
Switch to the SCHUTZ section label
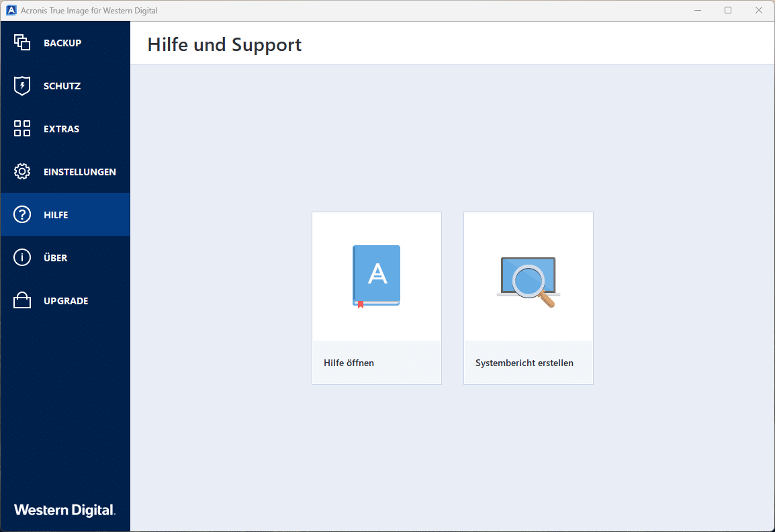tap(62, 86)
